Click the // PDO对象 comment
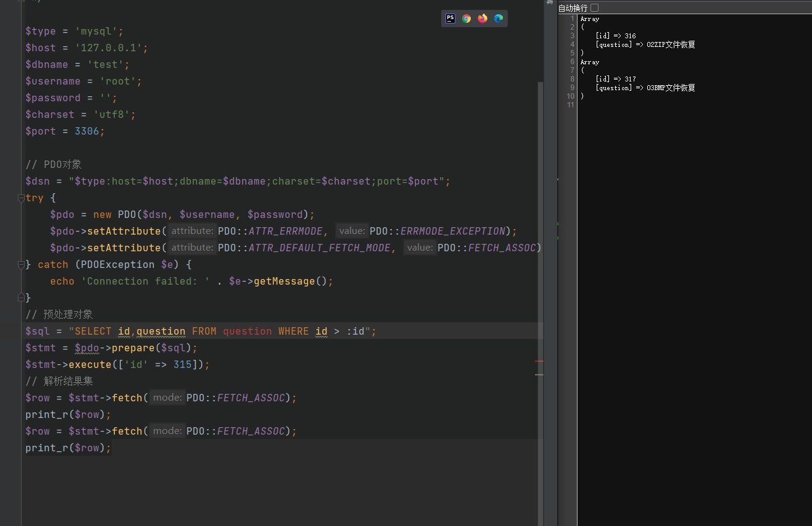Image resolution: width=812 pixels, height=526 pixels. pos(54,164)
